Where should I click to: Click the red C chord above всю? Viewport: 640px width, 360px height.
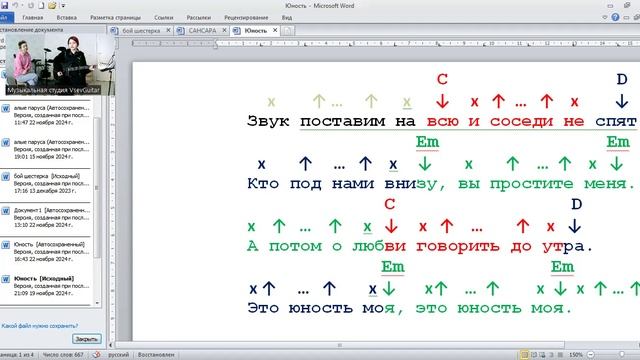tap(442, 79)
